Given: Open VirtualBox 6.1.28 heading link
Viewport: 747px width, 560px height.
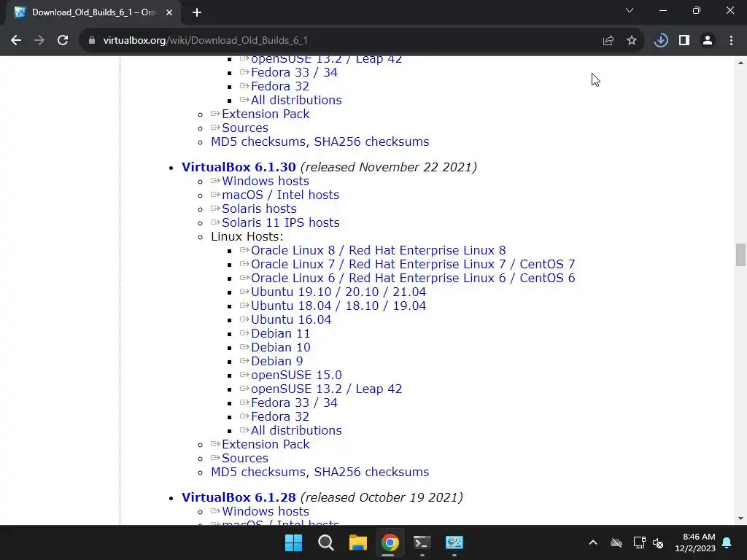Looking at the screenshot, I should pos(239,497).
